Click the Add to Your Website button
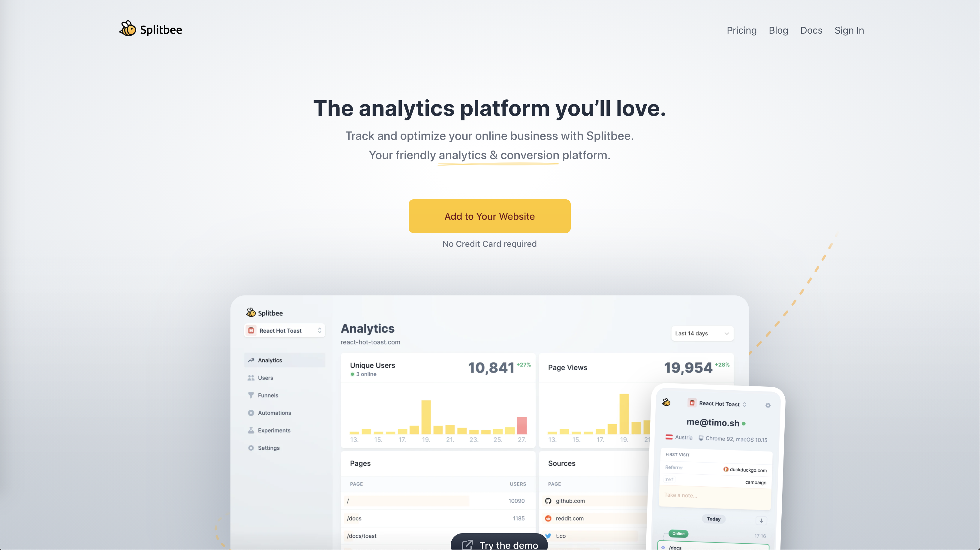This screenshot has height=550, width=980. (489, 216)
